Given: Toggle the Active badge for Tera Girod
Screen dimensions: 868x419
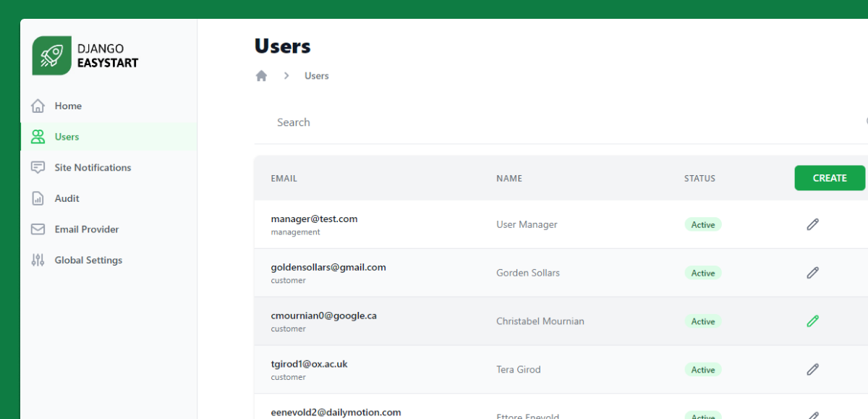Looking at the screenshot, I should click(702, 369).
